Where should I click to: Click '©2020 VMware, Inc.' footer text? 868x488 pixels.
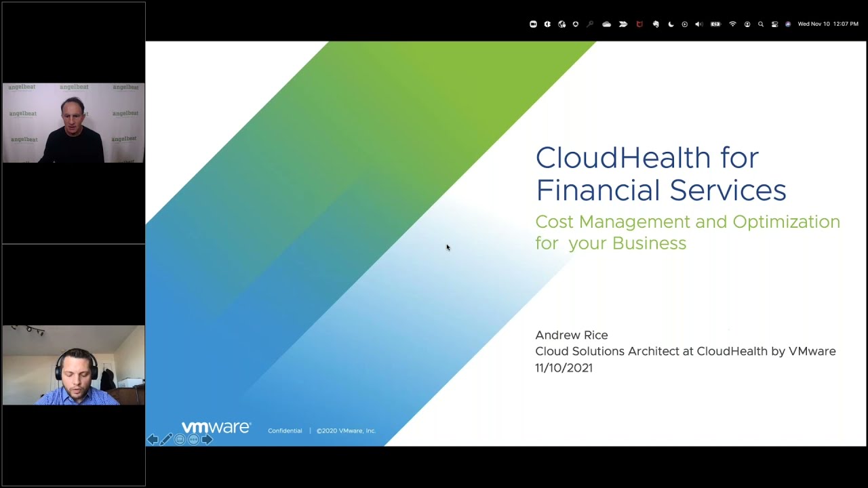(346, 430)
